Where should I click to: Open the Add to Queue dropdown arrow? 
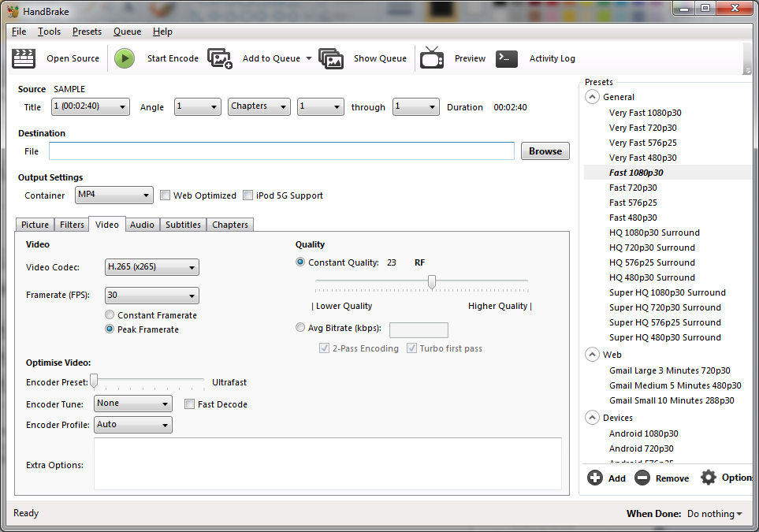pyautogui.click(x=308, y=58)
